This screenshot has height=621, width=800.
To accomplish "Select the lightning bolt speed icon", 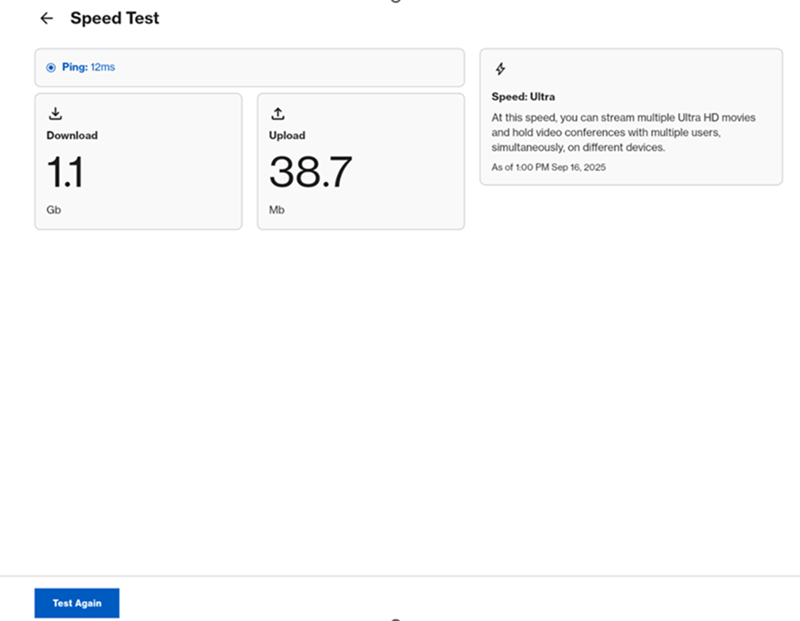I will 500,69.
